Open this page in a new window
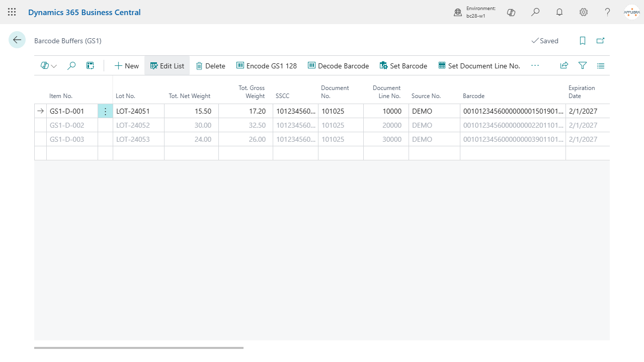Image resolution: width=644 pixels, height=362 pixels. click(x=600, y=41)
